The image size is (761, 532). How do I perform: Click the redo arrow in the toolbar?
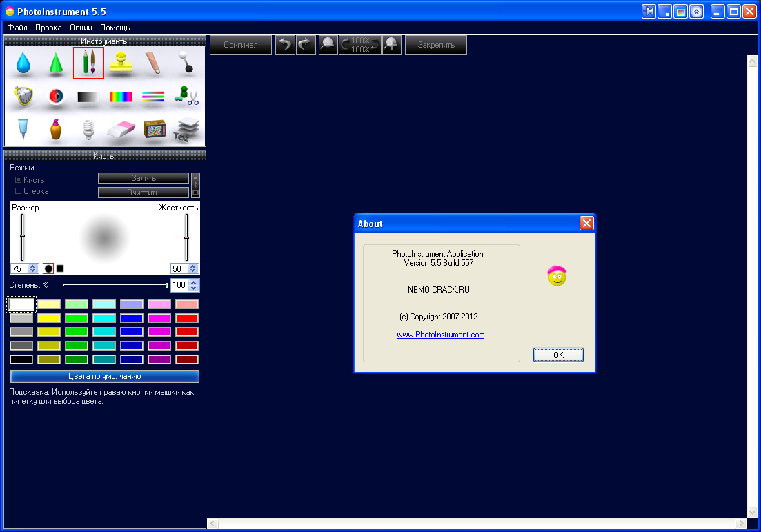tap(306, 45)
